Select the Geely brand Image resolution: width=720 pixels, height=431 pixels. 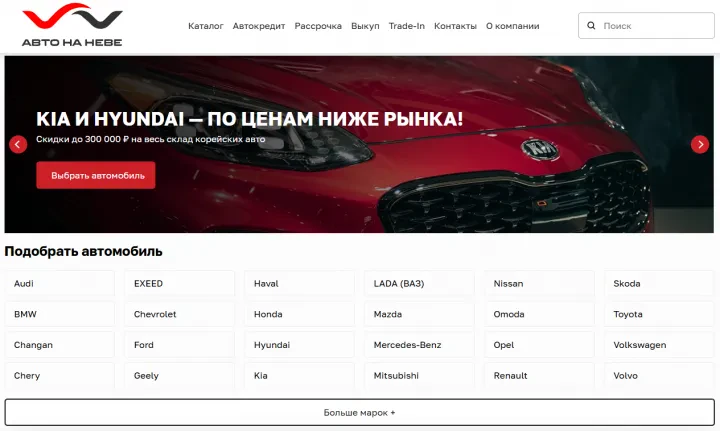(180, 375)
